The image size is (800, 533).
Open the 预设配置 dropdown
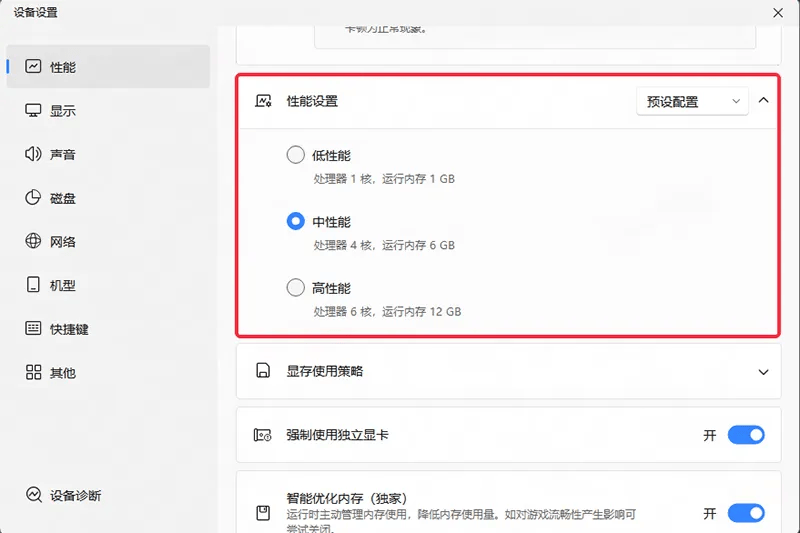(692, 101)
